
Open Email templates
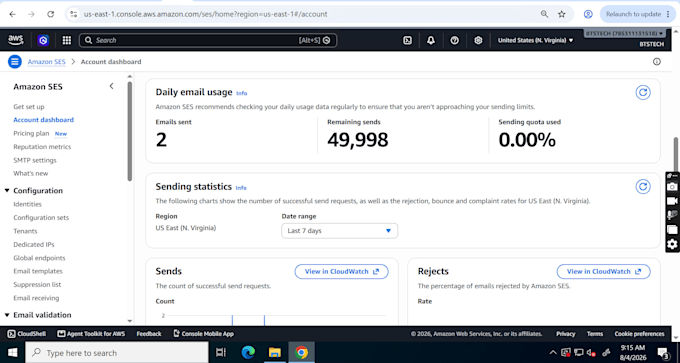click(x=38, y=271)
